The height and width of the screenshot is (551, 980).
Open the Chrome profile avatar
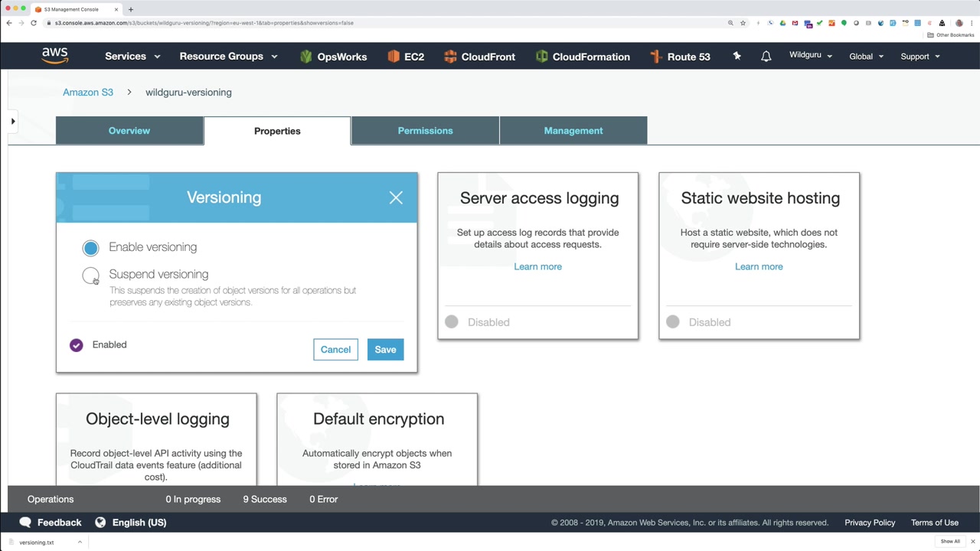pyautogui.click(x=959, y=23)
